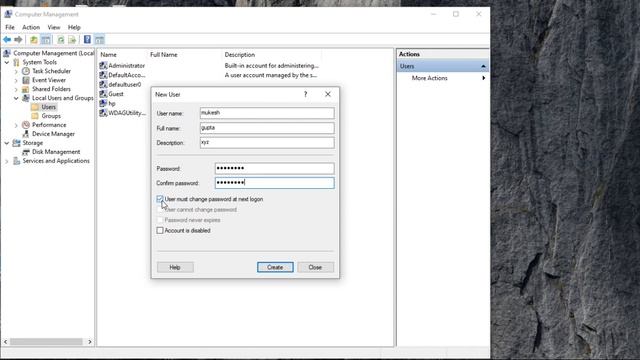Click in the User name field
The width and height of the screenshot is (640, 360).
[x=267, y=113]
